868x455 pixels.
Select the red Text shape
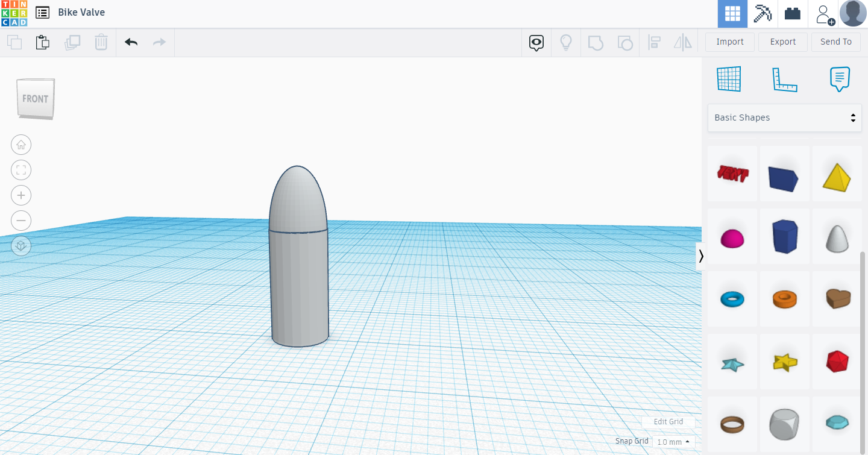[732, 174]
